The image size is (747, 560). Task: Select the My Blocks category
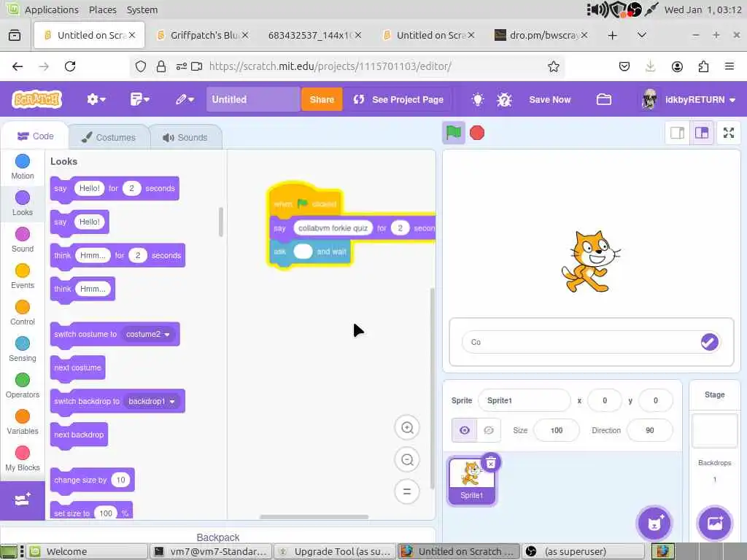point(23,459)
